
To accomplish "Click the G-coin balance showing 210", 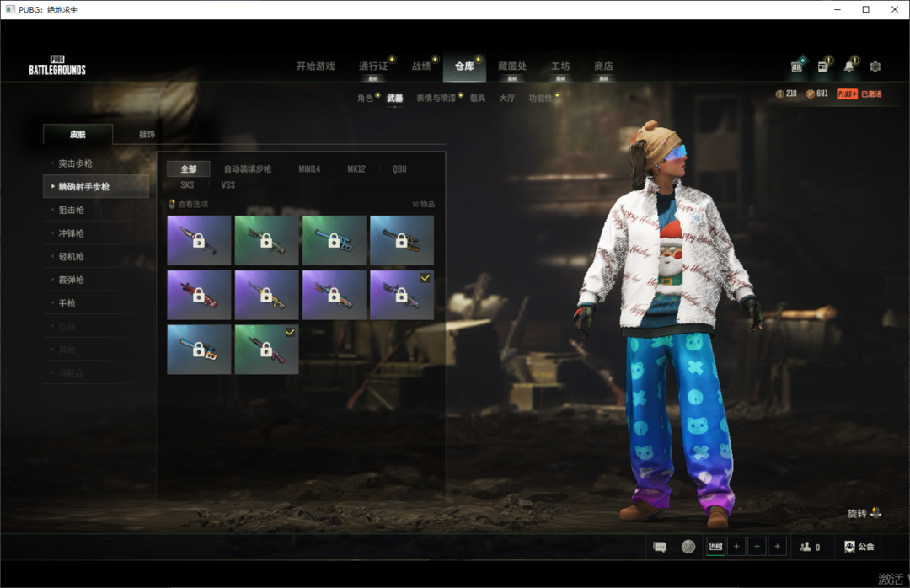I will coord(786,94).
